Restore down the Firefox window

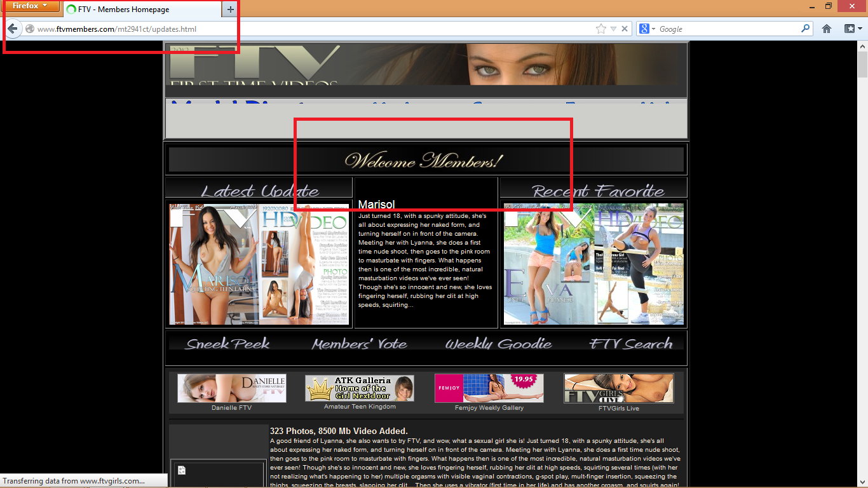click(828, 6)
